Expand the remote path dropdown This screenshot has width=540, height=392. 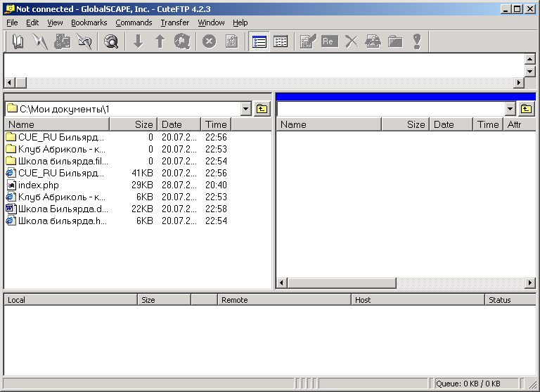(x=510, y=109)
